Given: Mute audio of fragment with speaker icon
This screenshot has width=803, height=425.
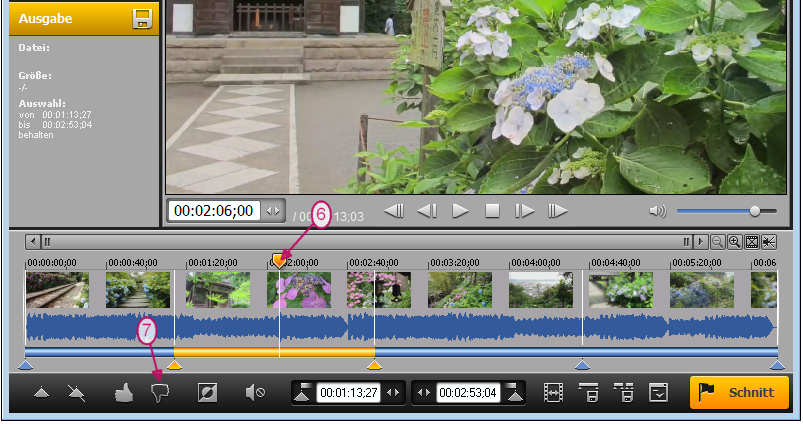Looking at the screenshot, I should pyautogui.click(x=255, y=393).
